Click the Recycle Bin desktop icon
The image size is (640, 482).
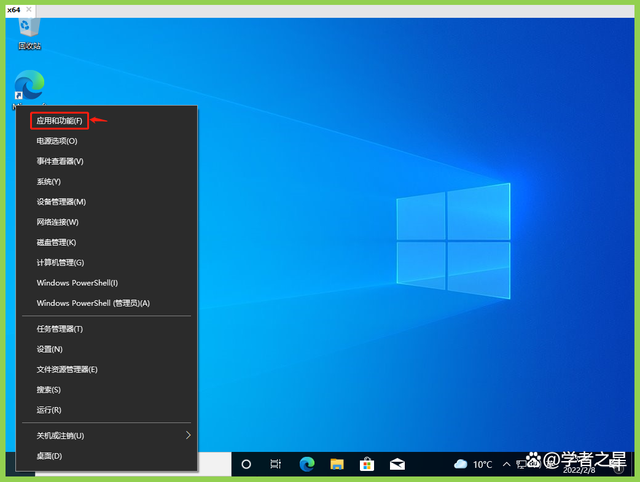(29, 33)
